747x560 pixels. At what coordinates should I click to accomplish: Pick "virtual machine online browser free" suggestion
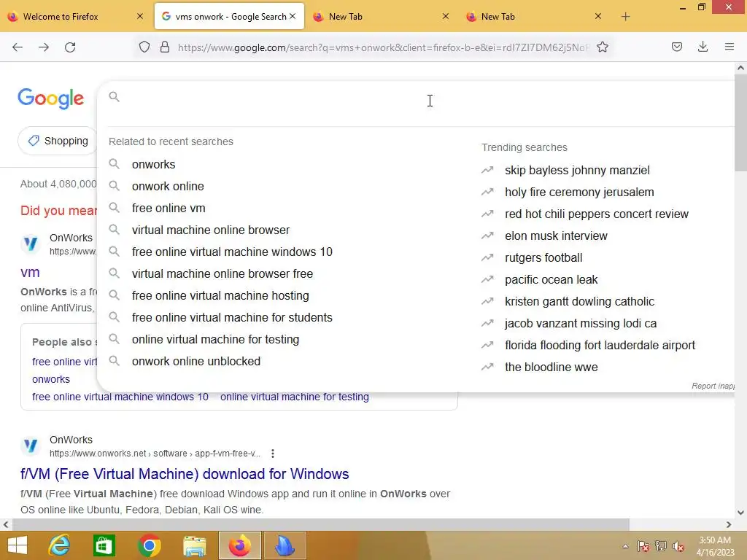pos(222,274)
